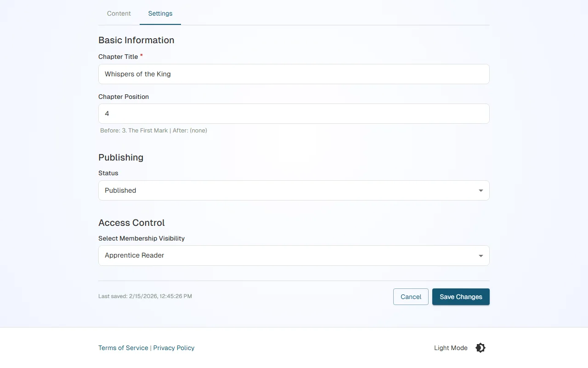The height and width of the screenshot is (368, 588).
Task: Toggle dark mode with the moon icon
Action: coord(480,348)
